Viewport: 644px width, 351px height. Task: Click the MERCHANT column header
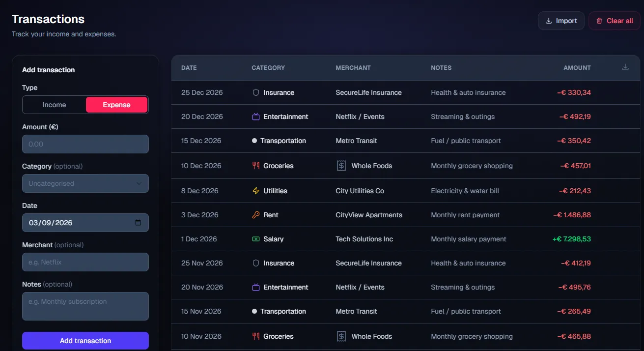pos(353,68)
